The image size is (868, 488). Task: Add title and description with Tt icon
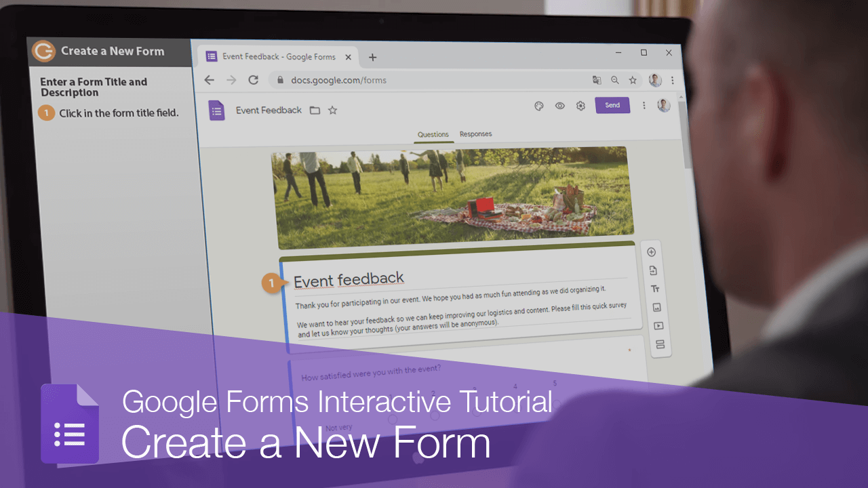[655, 289]
